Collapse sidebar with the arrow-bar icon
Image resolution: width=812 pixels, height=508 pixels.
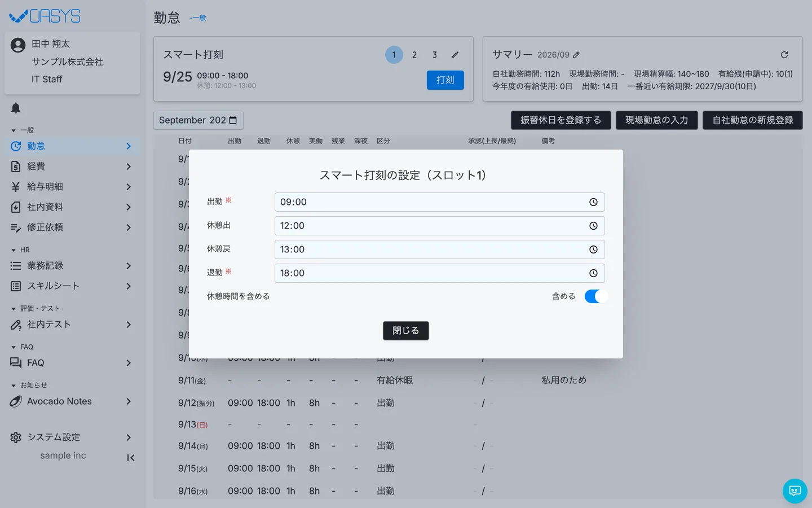coord(131,458)
